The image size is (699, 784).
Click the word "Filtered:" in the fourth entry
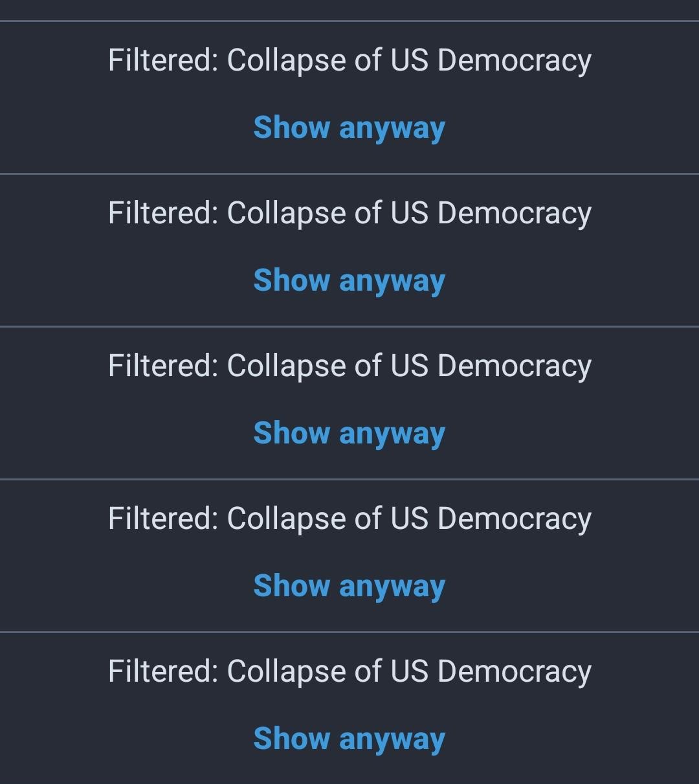pyautogui.click(x=162, y=519)
